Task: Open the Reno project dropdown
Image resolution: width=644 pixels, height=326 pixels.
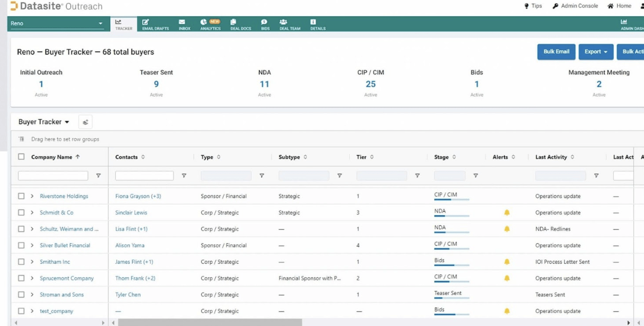Action: [57, 24]
